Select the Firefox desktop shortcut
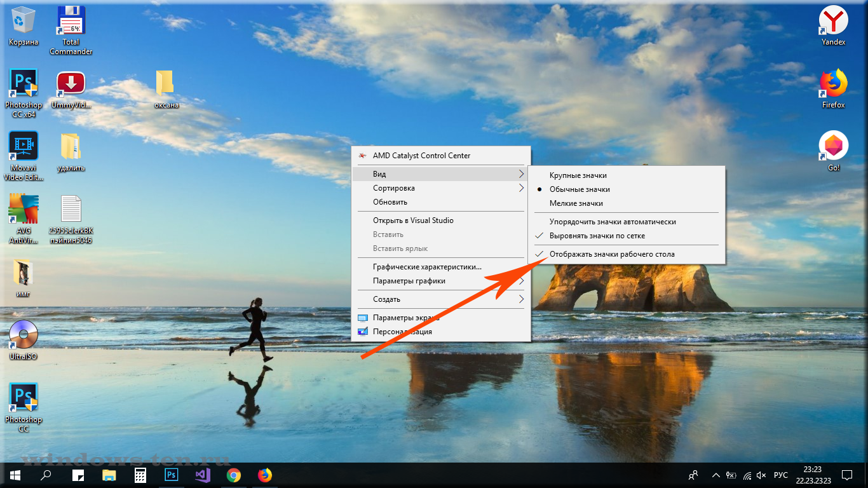868x488 pixels. pyautogui.click(x=833, y=89)
